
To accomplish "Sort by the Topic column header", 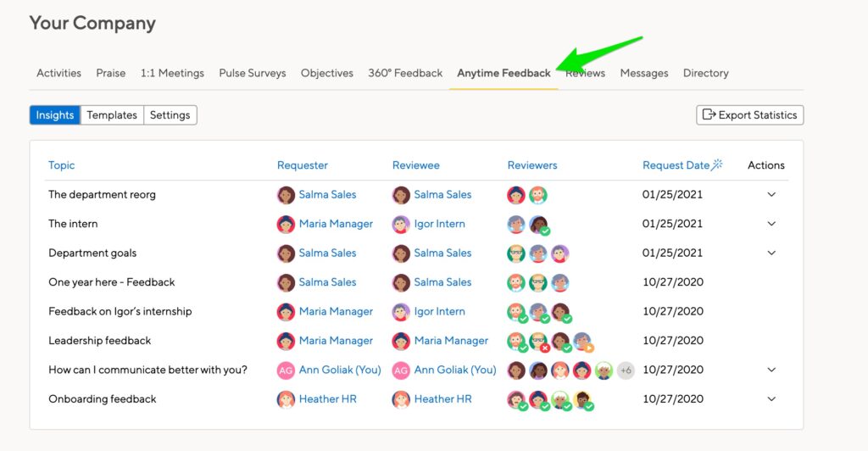I will click(x=61, y=165).
